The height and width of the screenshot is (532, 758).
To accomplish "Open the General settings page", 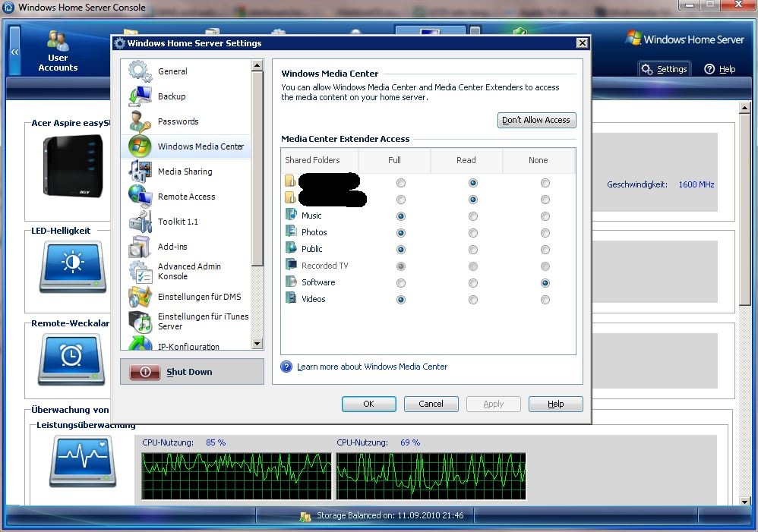I will pos(172,71).
